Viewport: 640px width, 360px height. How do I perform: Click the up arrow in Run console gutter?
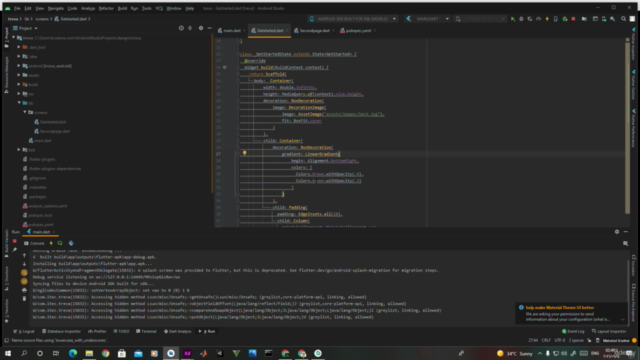click(24, 255)
